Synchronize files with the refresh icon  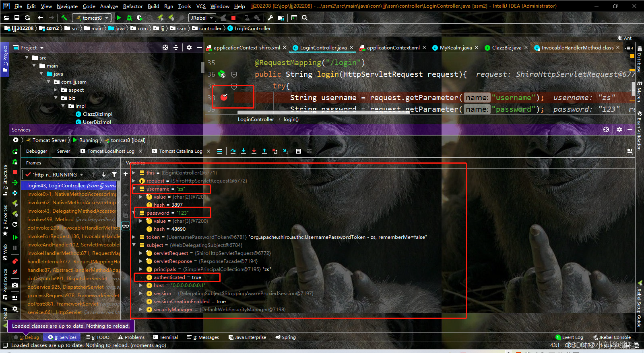pos(27,18)
